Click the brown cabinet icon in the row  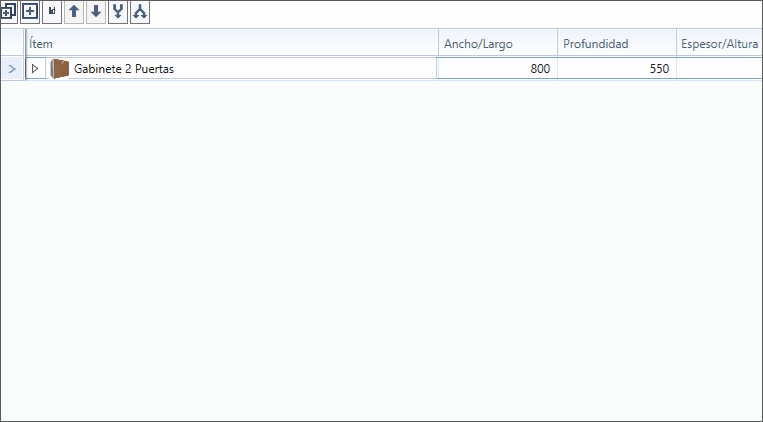click(x=60, y=69)
